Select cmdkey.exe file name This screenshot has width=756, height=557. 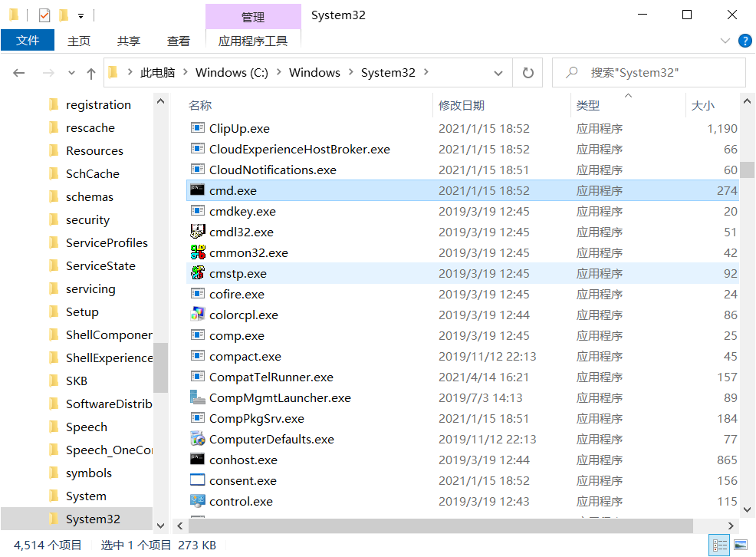(242, 211)
